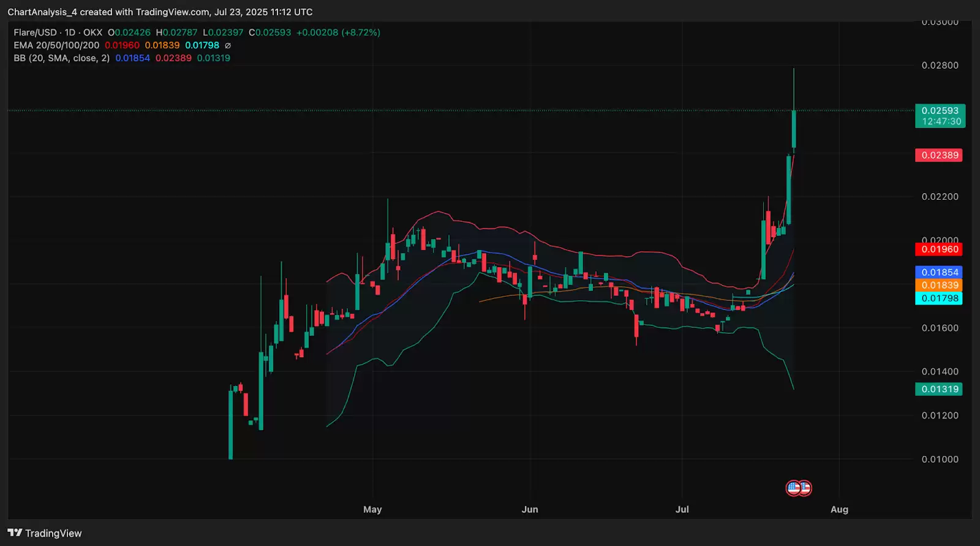This screenshot has height=546, width=980.
Task: Select the BB (20, SMA, close, 2) legend
Action: point(62,58)
